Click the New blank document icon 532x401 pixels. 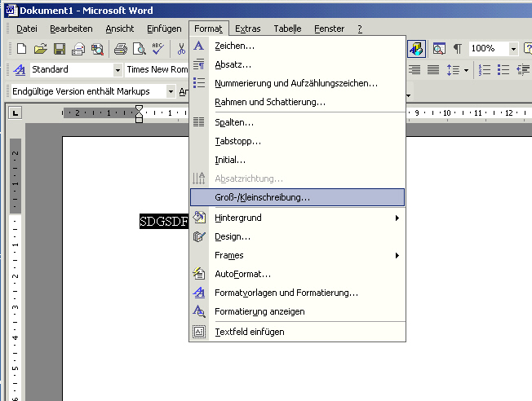pos(22,49)
